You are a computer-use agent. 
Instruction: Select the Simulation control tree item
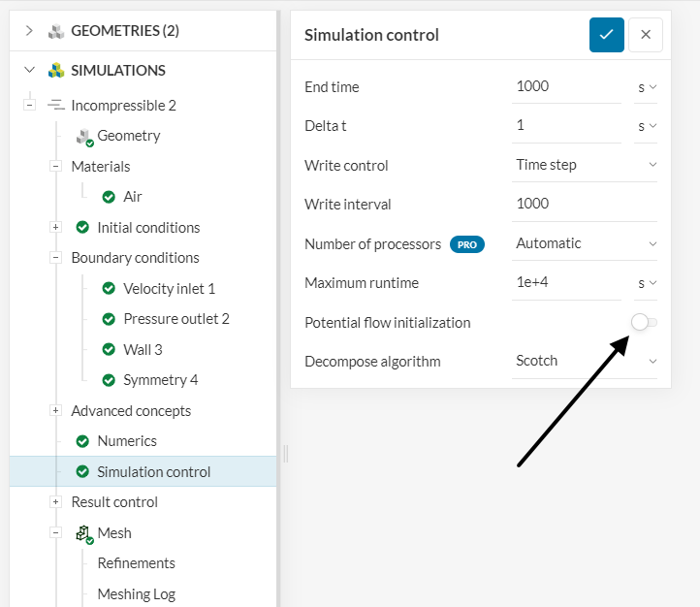pos(143,471)
